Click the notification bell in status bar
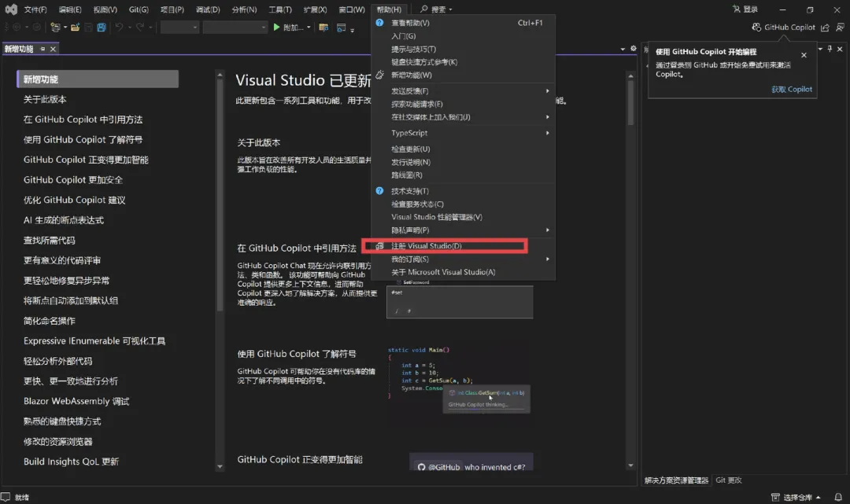Screen dimensions: 850x504 click(838, 497)
